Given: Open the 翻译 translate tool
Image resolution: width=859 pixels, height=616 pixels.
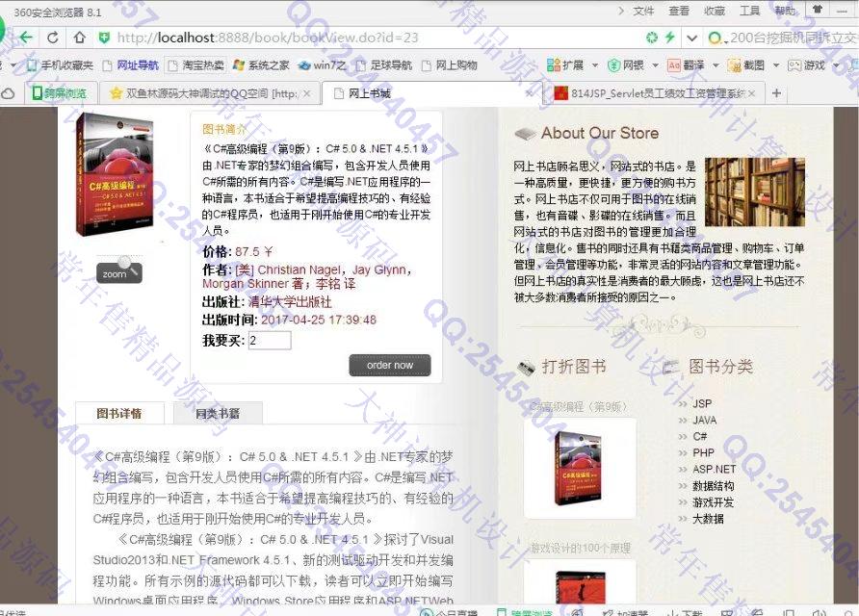Looking at the screenshot, I should [x=686, y=65].
